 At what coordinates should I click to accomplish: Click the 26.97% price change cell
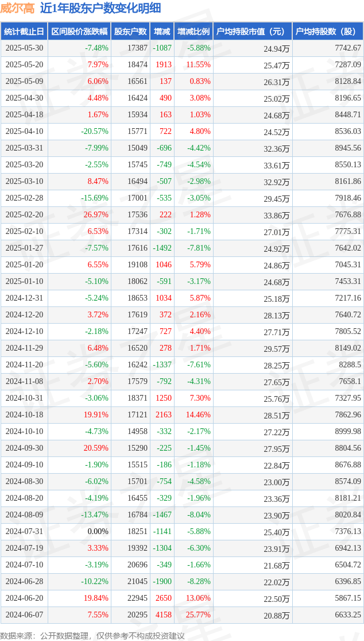97,215
